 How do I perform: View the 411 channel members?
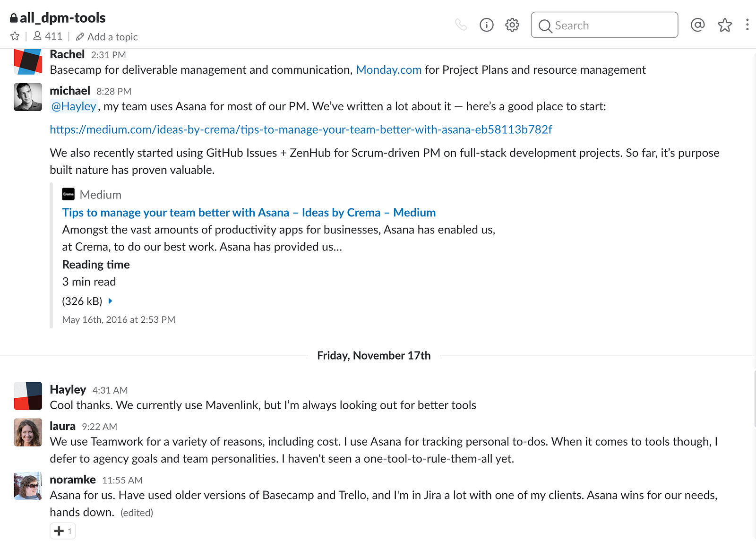(48, 36)
